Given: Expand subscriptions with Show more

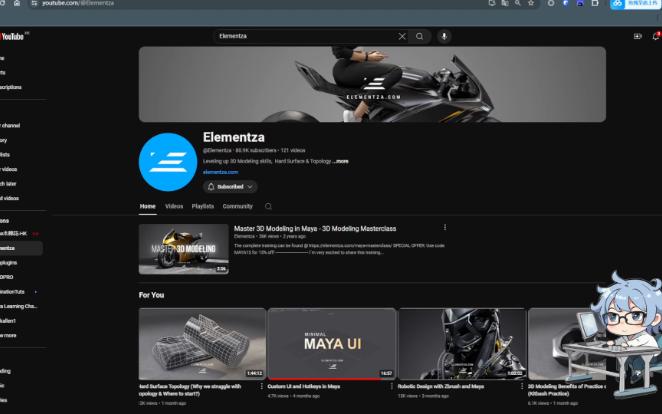Looking at the screenshot, I should tap(8, 336).
